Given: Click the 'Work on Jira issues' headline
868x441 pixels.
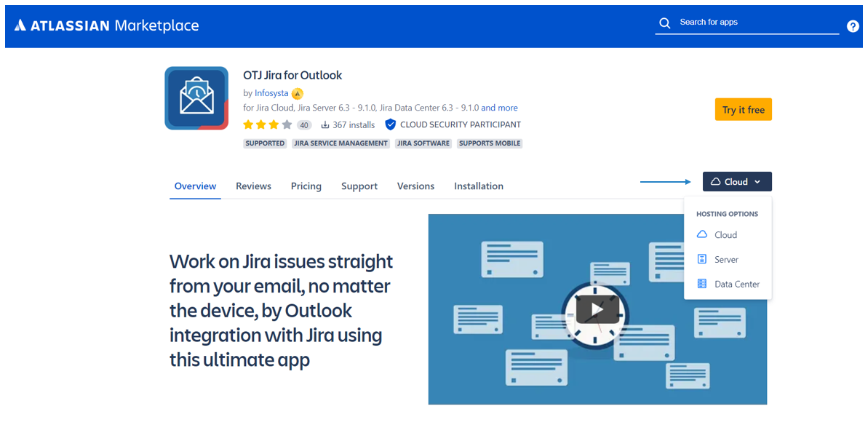Looking at the screenshot, I should pyautogui.click(x=282, y=310).
